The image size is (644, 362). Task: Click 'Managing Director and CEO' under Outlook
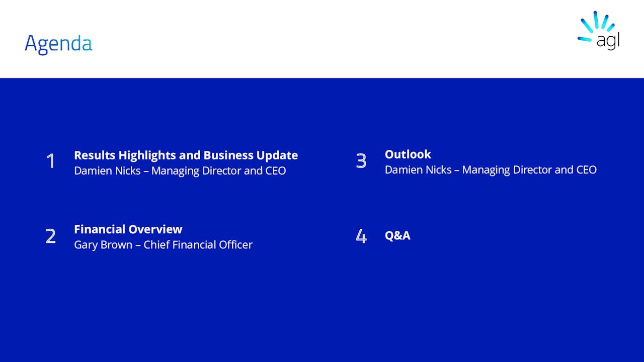coord(529,170)
